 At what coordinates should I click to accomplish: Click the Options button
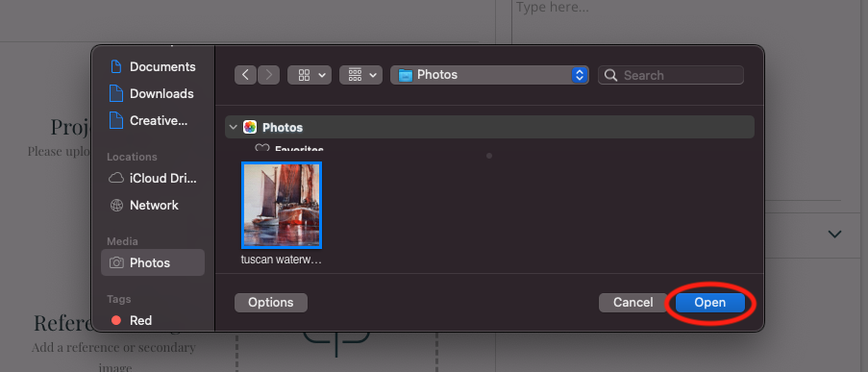[271, 303]
